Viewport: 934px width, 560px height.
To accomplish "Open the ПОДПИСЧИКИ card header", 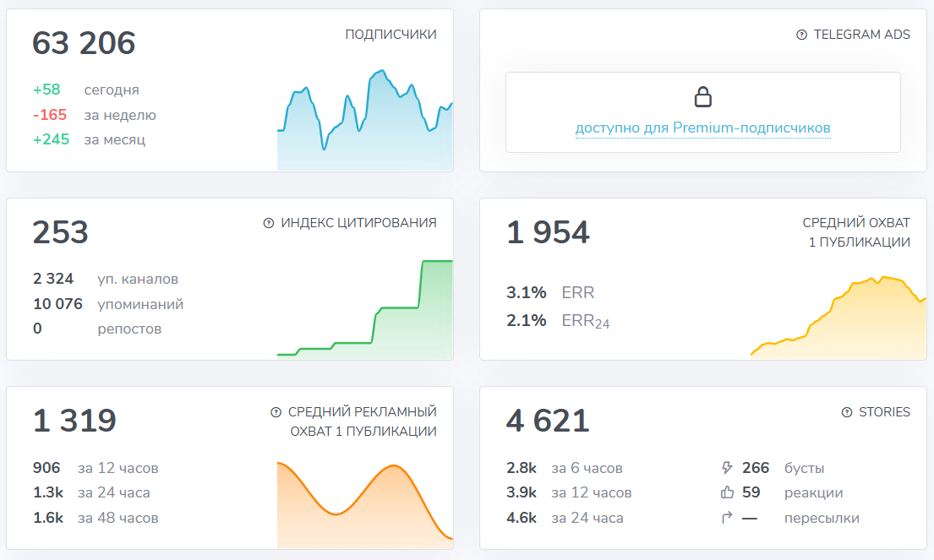I will (390, 35).
